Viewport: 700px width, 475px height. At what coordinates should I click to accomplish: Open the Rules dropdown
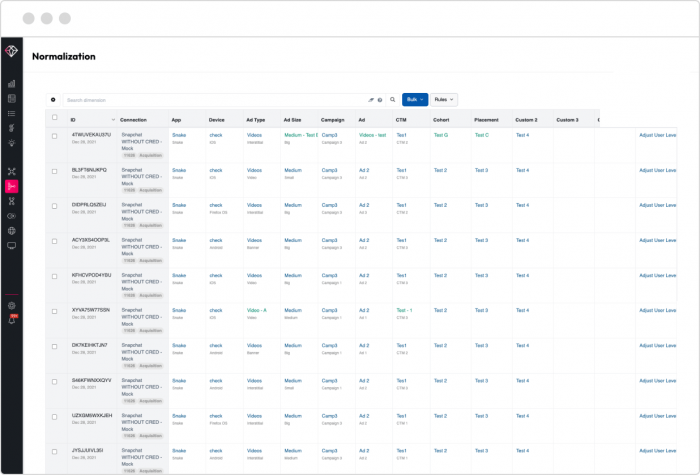[444, 100]
